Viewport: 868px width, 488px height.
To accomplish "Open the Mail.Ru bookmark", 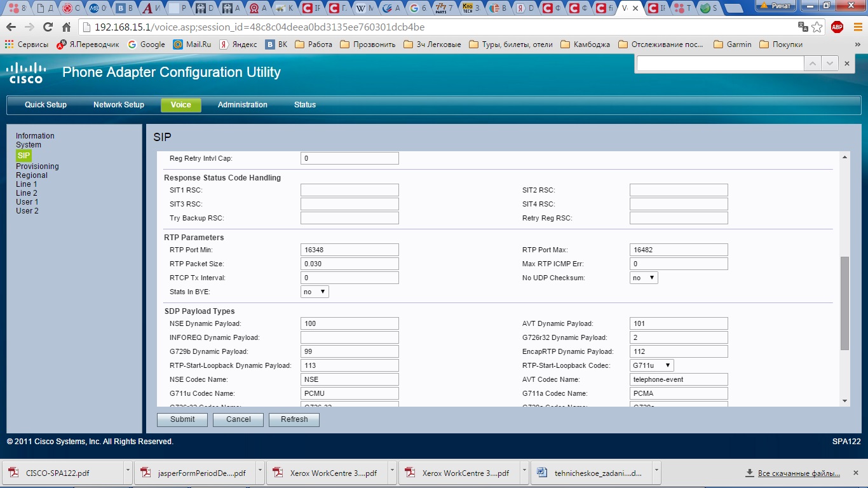I will tap(192, 44).
